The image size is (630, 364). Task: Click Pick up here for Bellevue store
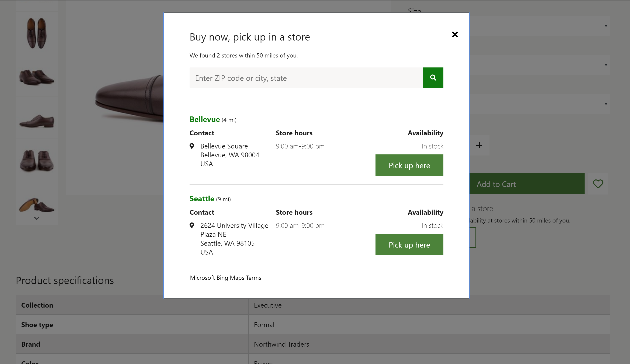[409, 165]
